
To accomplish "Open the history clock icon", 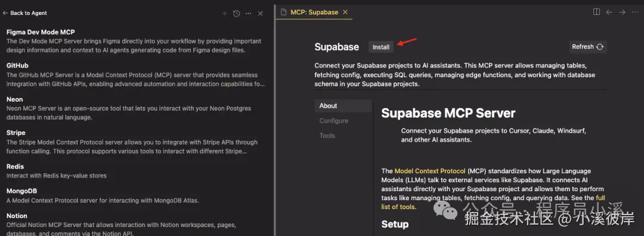I will pos(236,14).
